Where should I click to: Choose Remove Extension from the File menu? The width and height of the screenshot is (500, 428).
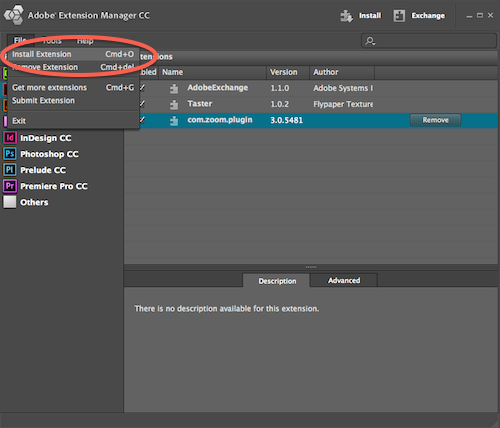[73, 67]
